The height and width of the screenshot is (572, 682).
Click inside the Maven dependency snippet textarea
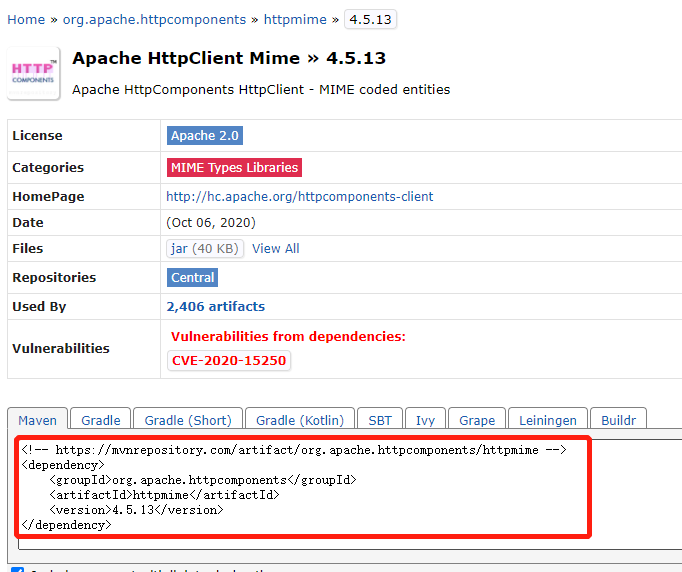click(350, 495)
